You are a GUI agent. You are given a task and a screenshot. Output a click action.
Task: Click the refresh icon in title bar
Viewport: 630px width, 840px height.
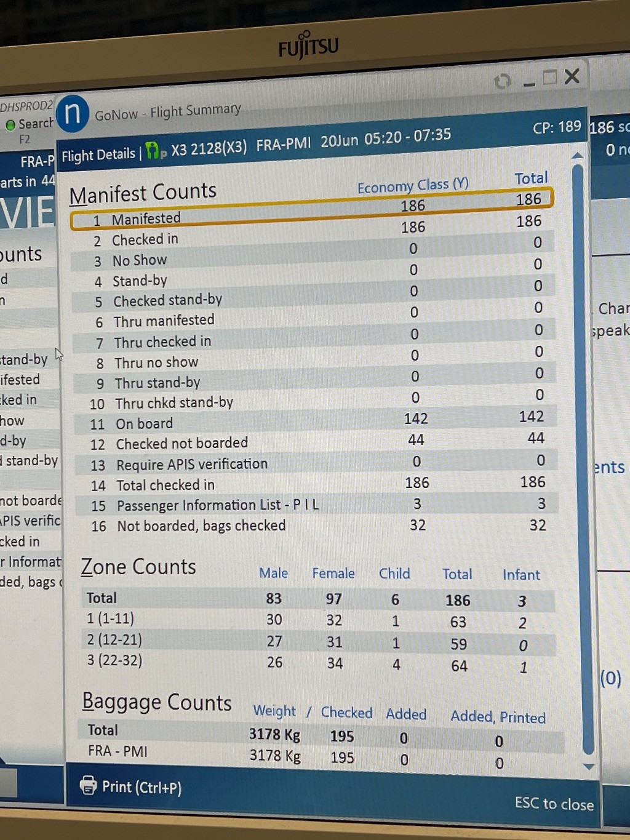[503, 81]
